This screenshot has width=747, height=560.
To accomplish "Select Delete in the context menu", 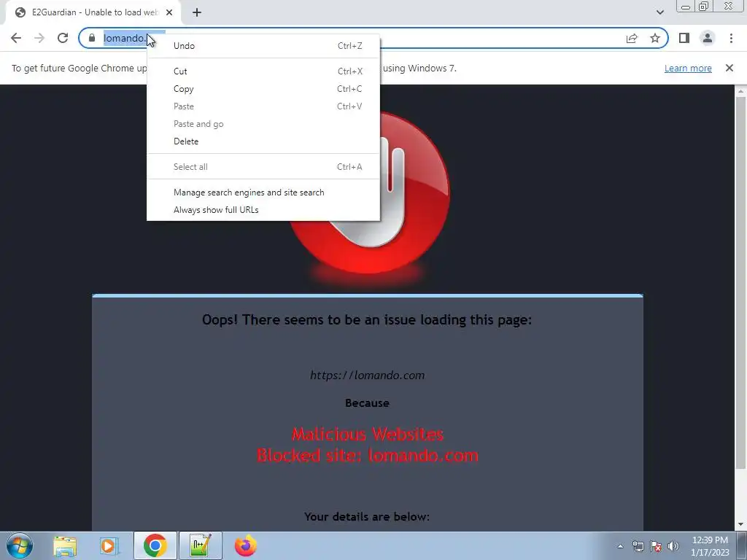I will 263,141.
